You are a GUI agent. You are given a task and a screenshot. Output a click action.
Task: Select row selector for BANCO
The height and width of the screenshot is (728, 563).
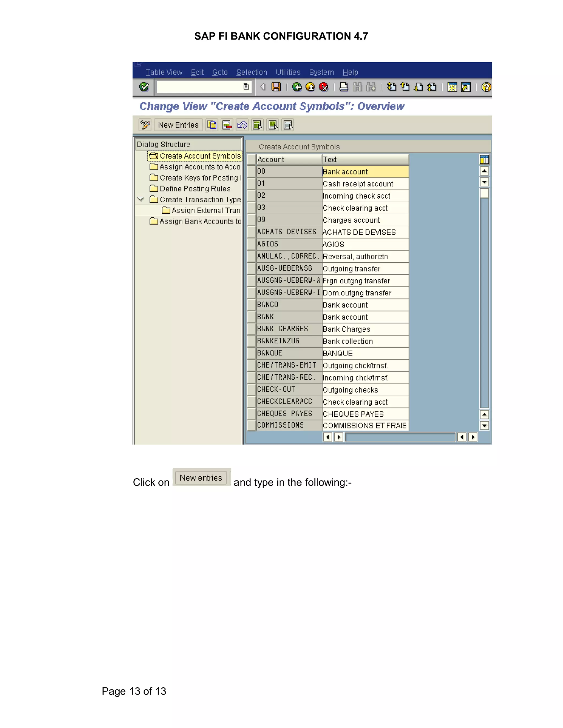[x=252, y=305]
